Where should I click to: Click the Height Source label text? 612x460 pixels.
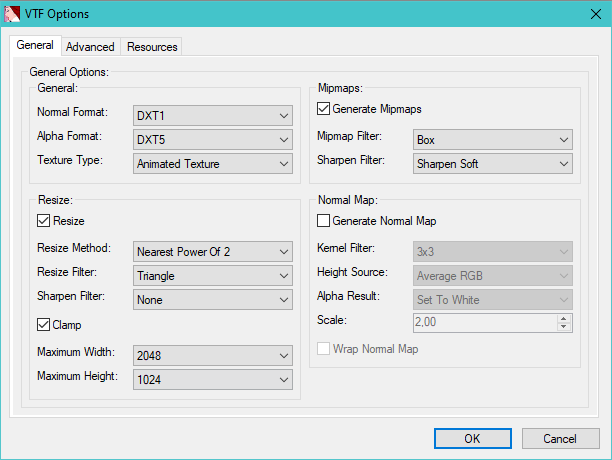pos(352,272)
